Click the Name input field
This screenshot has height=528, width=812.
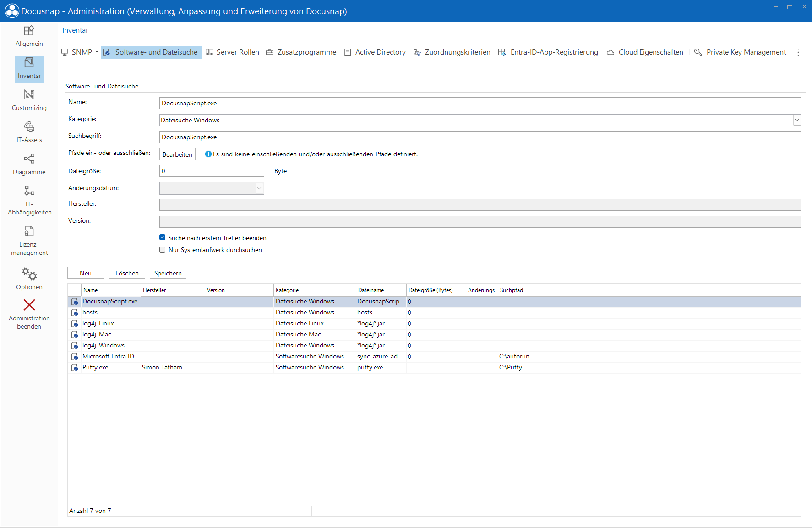coord(480,103)
